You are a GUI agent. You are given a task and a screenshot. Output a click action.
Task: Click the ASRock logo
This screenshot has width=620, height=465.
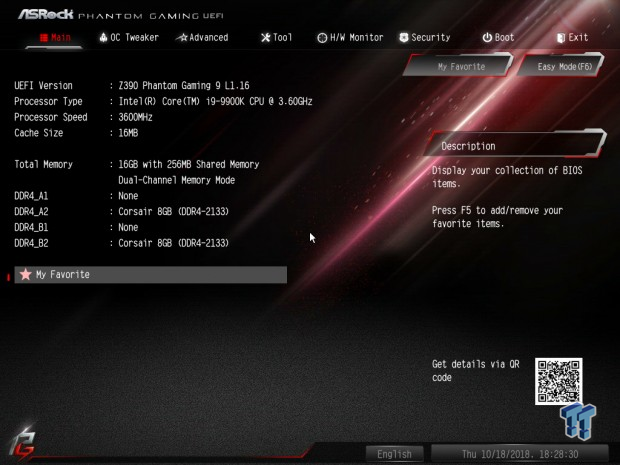coord(46,15)
